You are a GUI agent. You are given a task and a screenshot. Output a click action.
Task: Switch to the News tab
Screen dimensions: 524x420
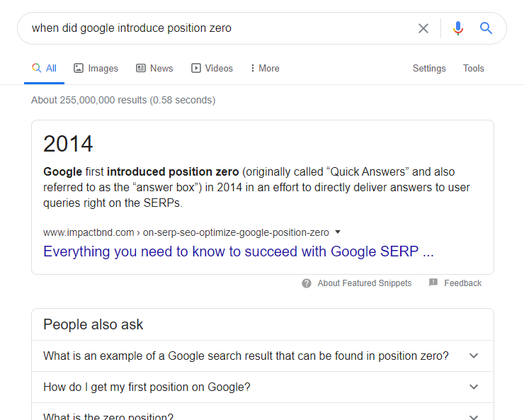[154, 68]
